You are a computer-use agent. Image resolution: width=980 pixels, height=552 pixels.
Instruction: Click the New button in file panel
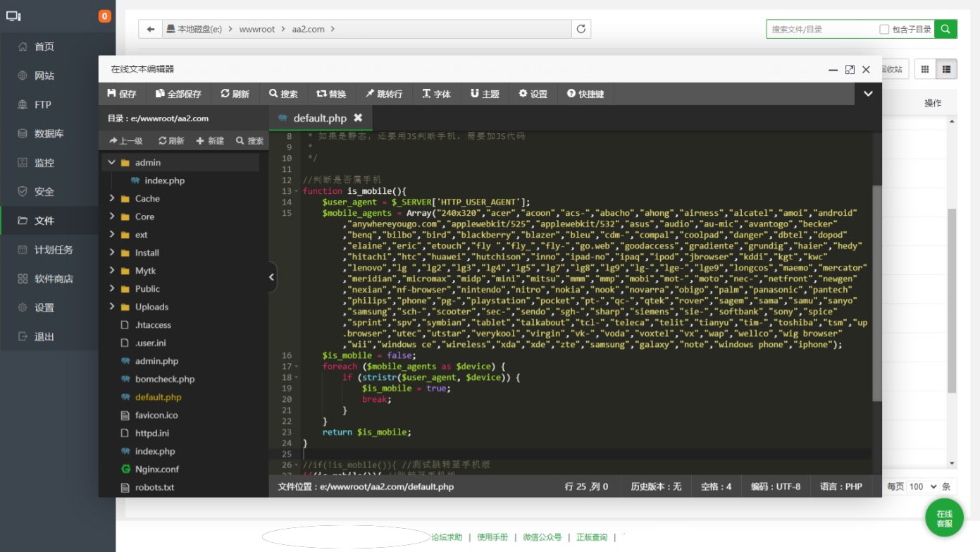click(x=210, y=140)
